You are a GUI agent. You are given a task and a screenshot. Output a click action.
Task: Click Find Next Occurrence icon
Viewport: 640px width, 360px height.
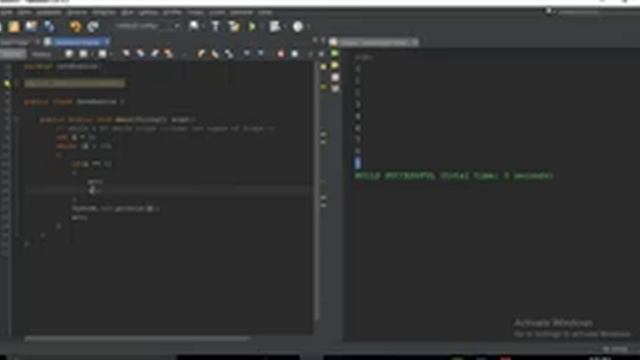coord(155,54)
